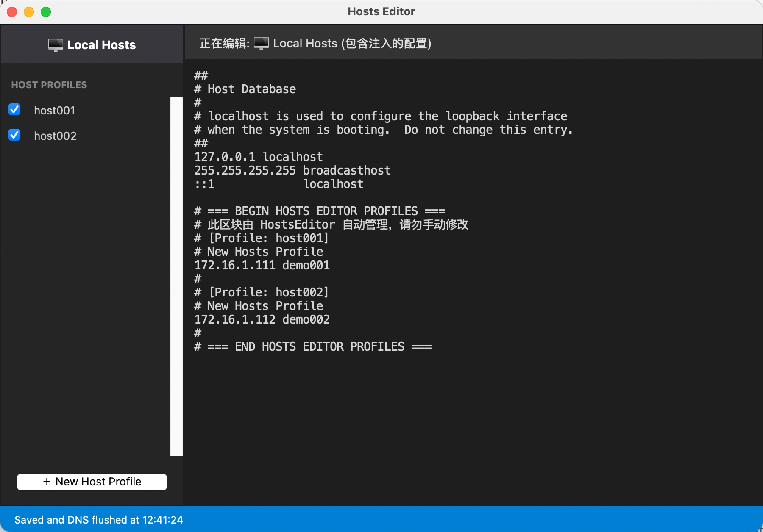Image resolution: width=763 pixels, height=532 pixels.
Task: Click the '172.16.1.111 demo001' entry
Action: pos(262,265)
